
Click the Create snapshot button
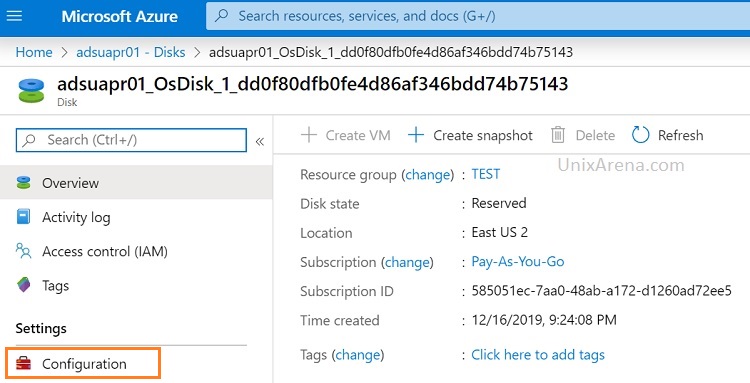click(x=470, y=135)
